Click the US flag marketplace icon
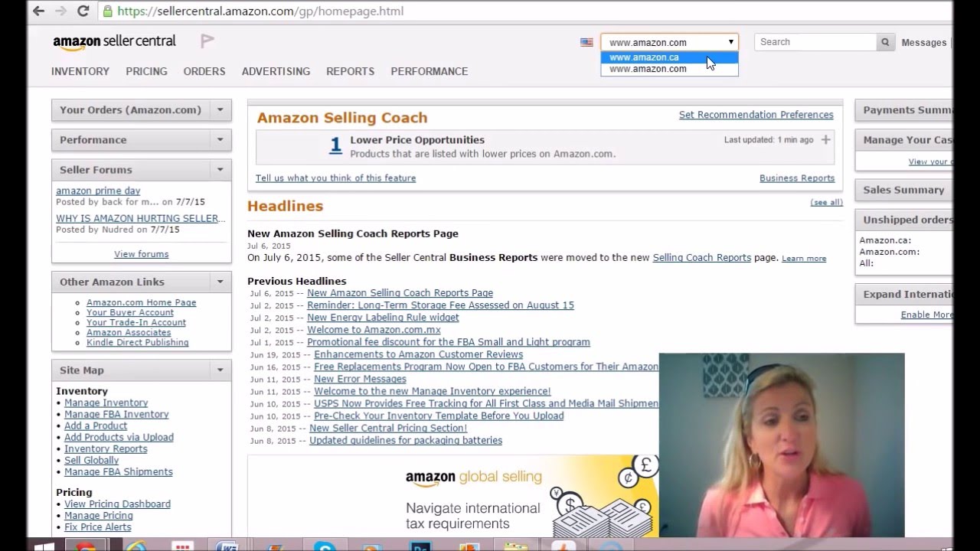 tap(586, 42)
